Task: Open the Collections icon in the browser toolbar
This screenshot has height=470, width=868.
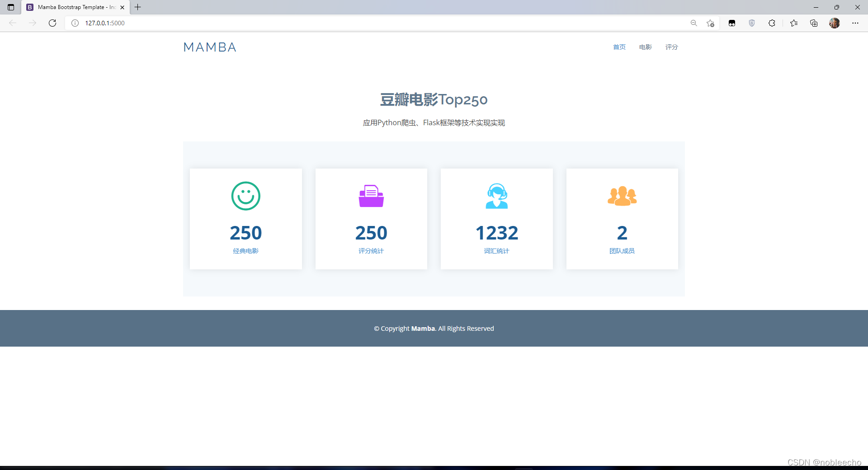Action: pos(814,23)
